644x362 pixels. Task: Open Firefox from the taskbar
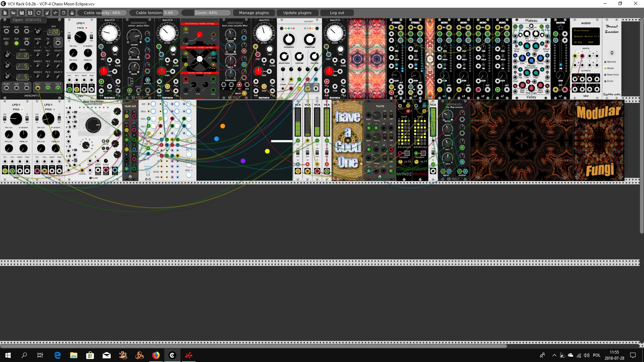(x=156, y=355)
